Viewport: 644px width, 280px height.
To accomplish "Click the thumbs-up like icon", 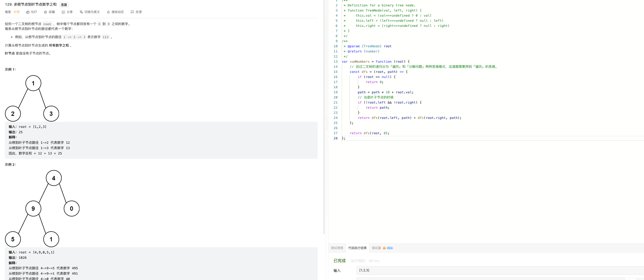I will click(28, 12).
